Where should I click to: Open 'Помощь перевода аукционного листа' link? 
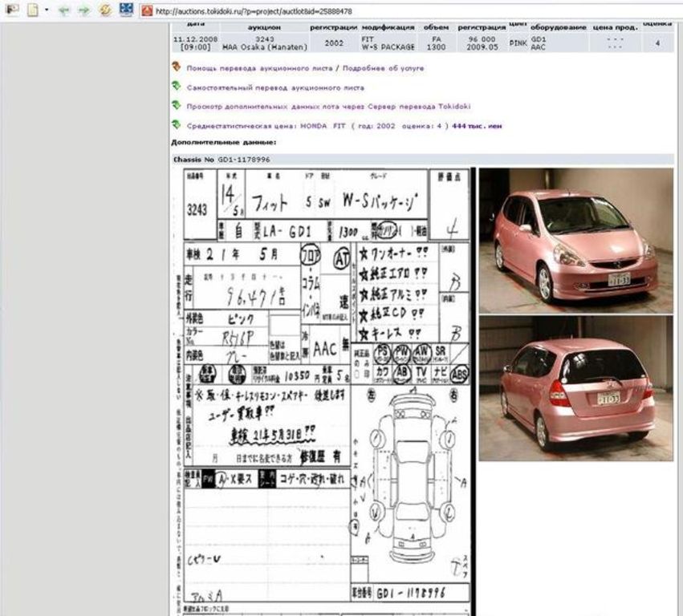click(x=259, y=68)
